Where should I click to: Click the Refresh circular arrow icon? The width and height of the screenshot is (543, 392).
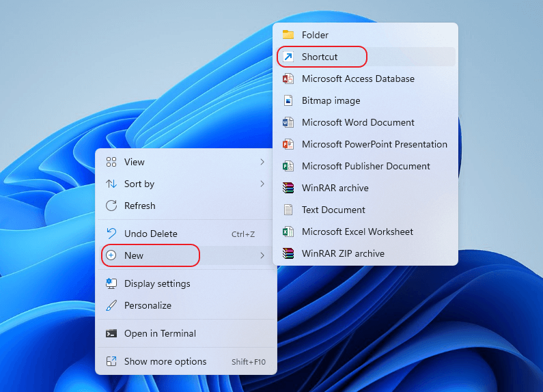(111, 206)
